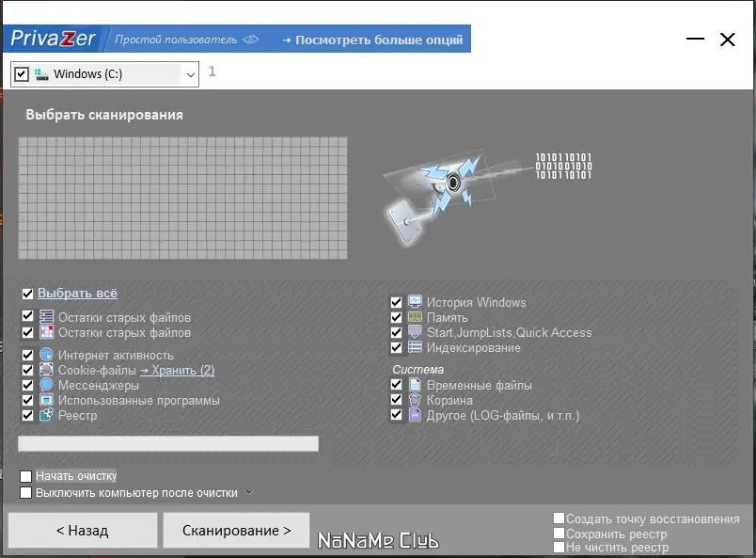Expand options arrow after Выключить компьютер
Viewport: 756px width, 558px height.
point(249,492)
